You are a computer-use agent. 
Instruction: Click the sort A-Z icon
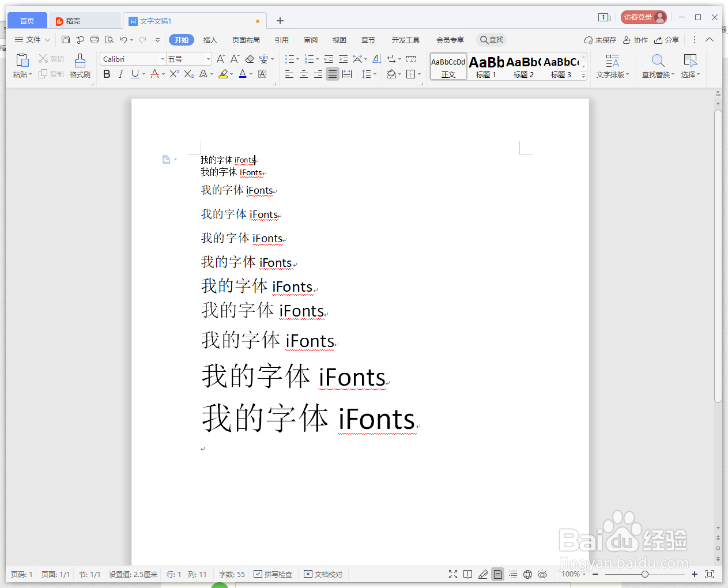[377, 59]
